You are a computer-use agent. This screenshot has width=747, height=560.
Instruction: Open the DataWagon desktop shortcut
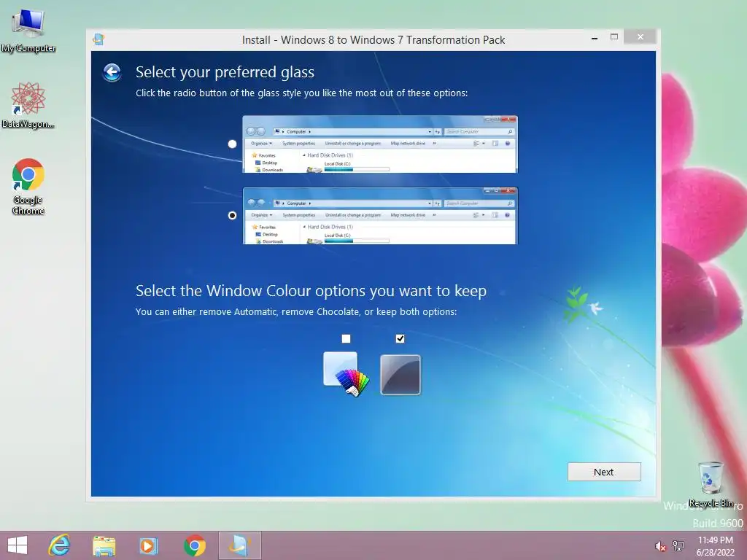click(28, 106)
